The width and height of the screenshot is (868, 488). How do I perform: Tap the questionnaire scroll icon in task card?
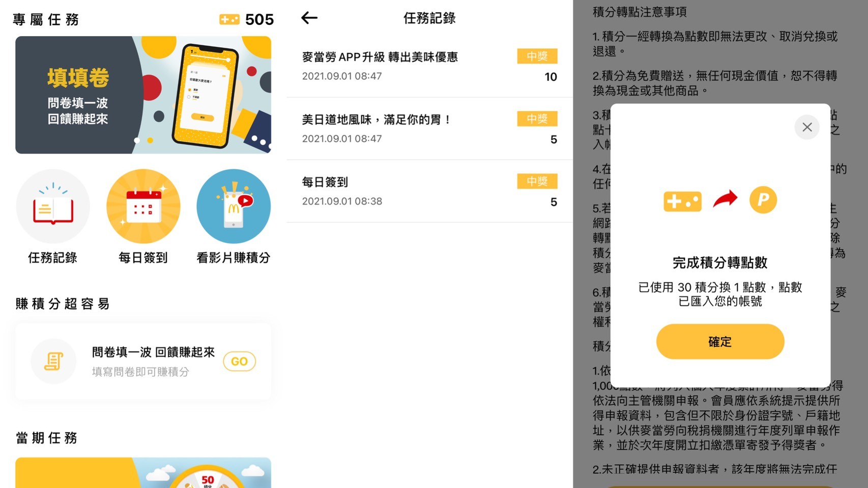(x=53, y=361)
